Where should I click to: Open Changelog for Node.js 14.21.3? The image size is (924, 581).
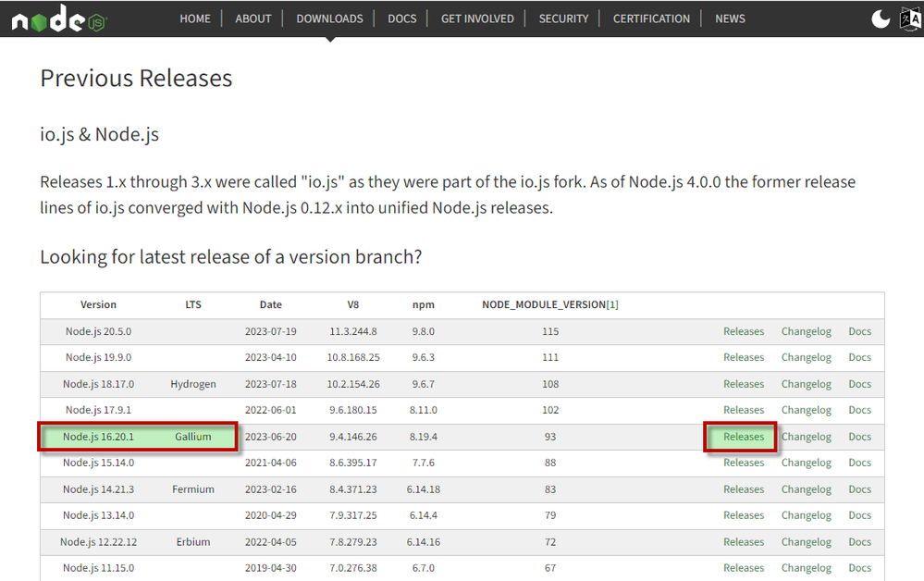point(807,489)
